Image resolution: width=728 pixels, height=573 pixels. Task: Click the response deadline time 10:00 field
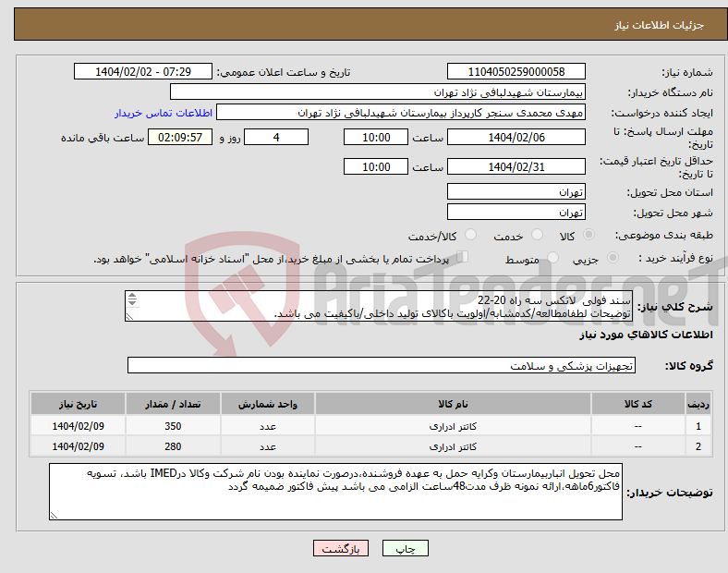coord(376,137)
